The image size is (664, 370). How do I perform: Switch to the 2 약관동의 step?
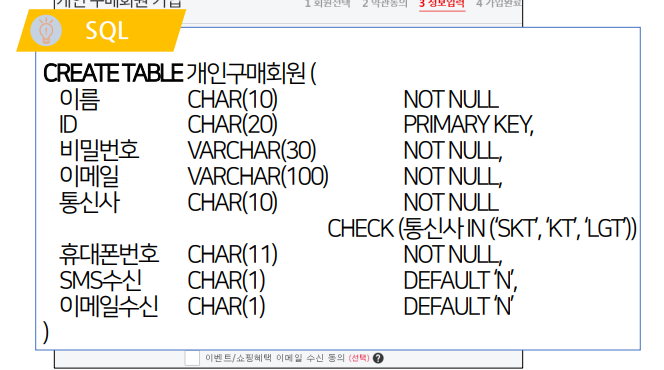[385, 4]
